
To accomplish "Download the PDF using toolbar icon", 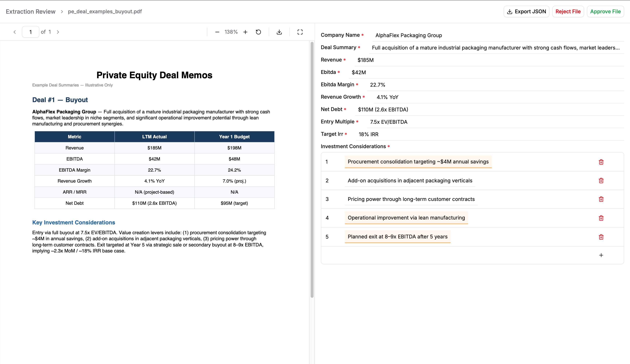I will (279, 32).
